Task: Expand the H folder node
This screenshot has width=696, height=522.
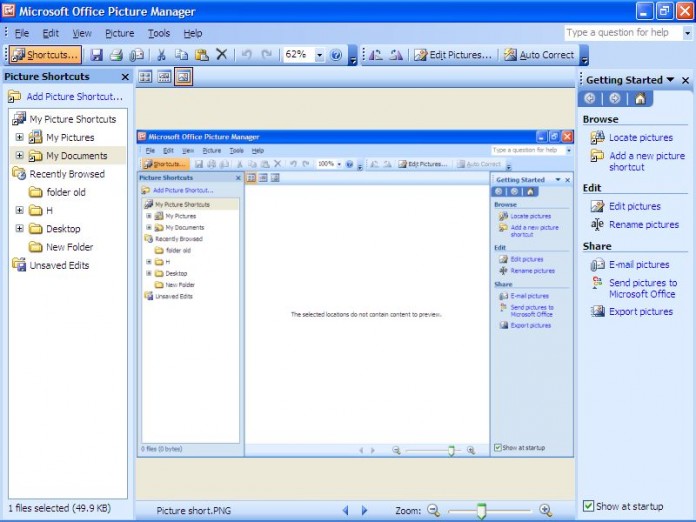Action: pos(20,210)
